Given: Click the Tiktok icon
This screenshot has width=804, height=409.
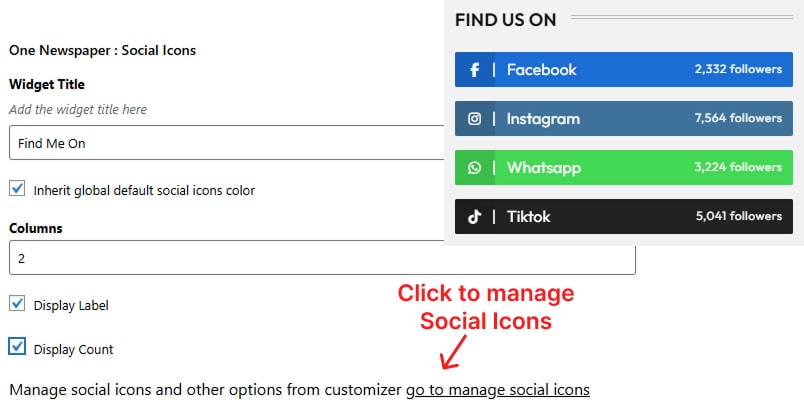Looking at the screenshot, I should pyautogui.click(x=474, y=217).
